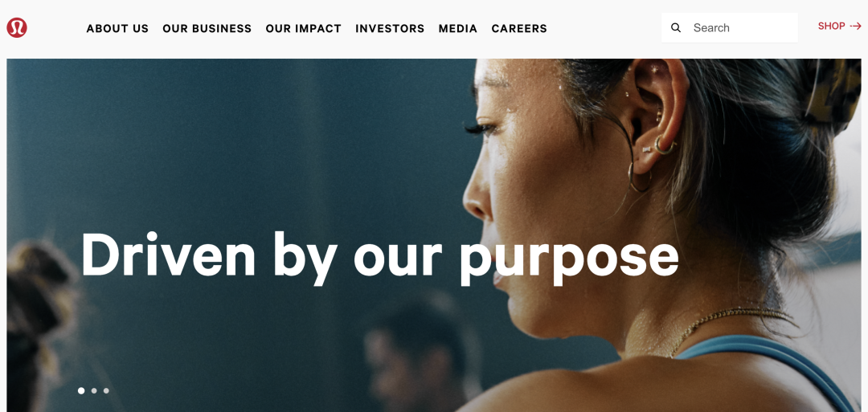Click the red lululemon logo
Image resolution: width=868 pixels, height=412 pixels.
coord(17,27)
